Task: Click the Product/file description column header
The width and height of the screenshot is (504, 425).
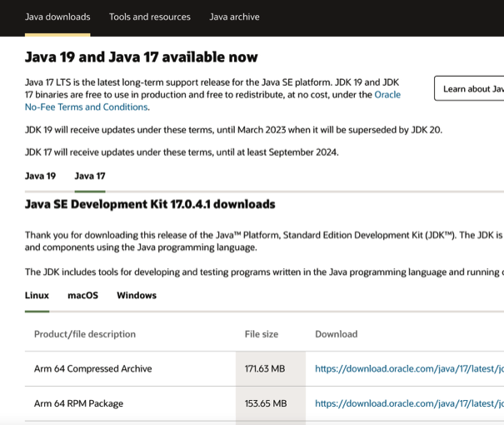Action: click(x=85, y=334)
